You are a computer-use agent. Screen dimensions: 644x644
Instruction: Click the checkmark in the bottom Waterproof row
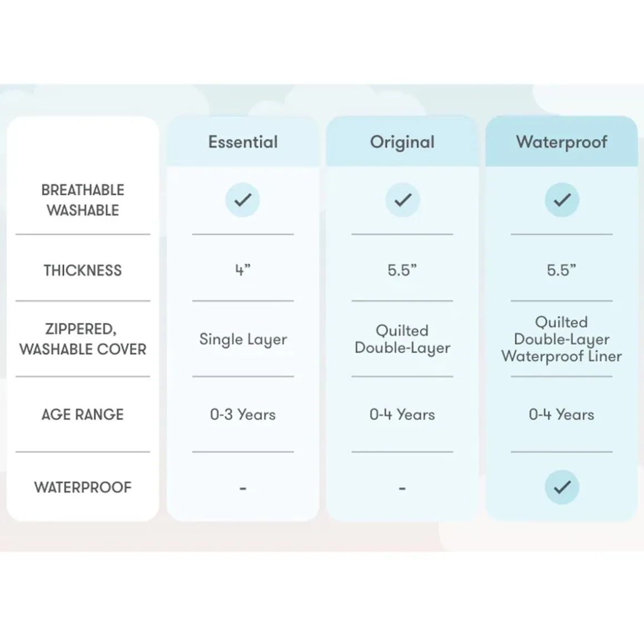(562, 487)
